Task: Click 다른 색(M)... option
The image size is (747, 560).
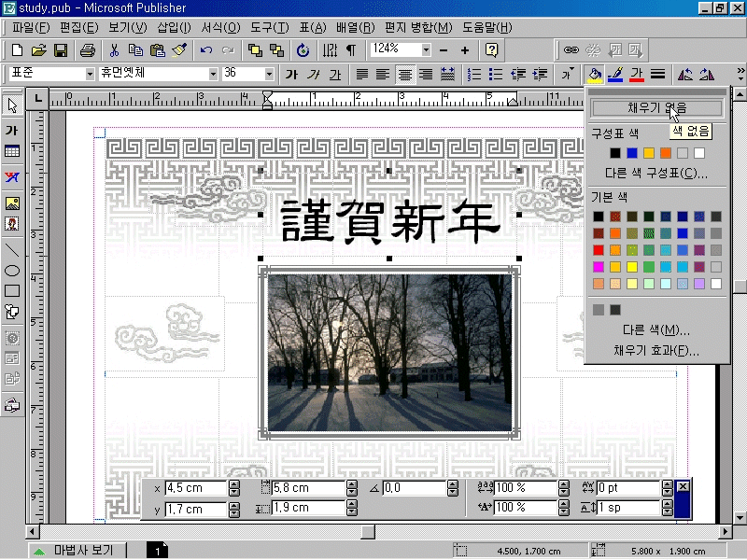Action: pos(656,329)
